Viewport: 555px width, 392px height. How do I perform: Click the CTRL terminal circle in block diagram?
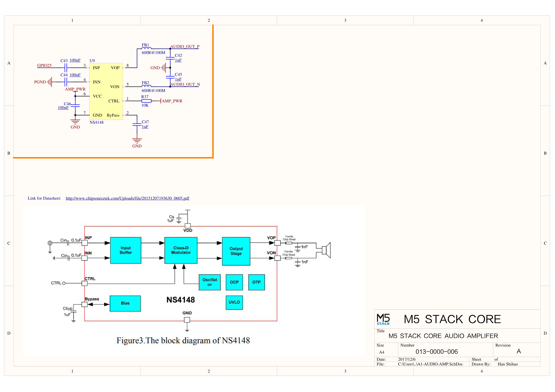pos(64,283)
